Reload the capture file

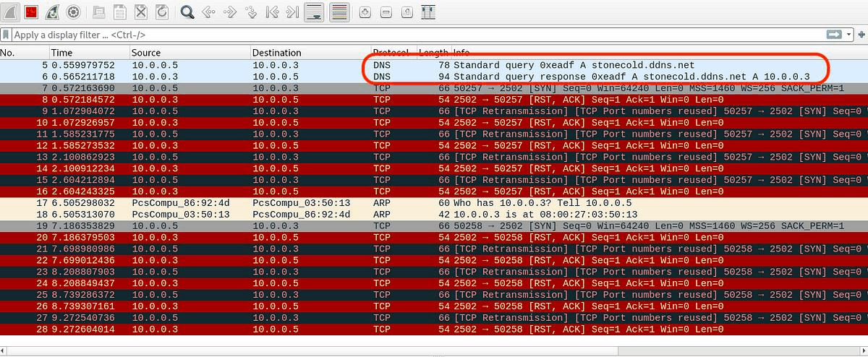coord(162,12)
